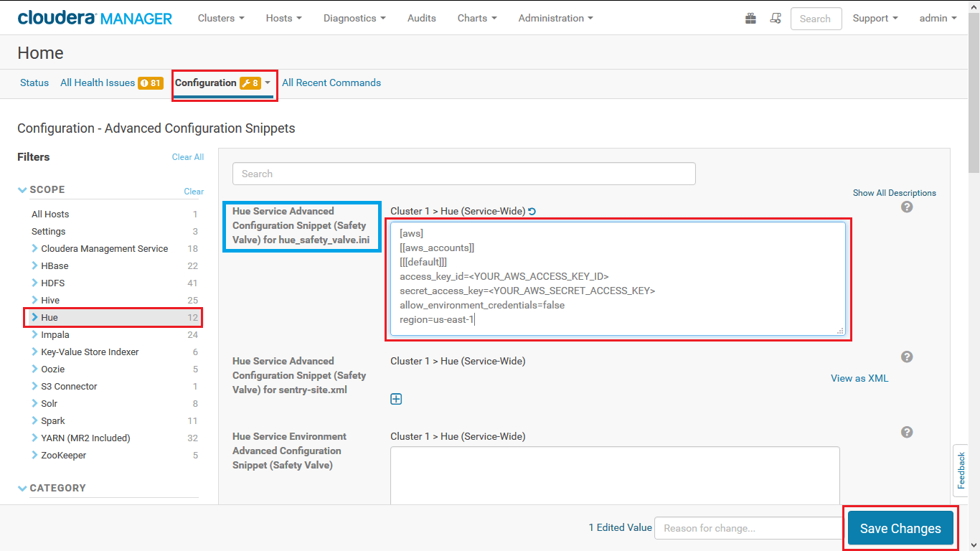Expand the Hue scope chevron
The width and height of the screenshot is (980, 551).
click(x=35, y=317)
